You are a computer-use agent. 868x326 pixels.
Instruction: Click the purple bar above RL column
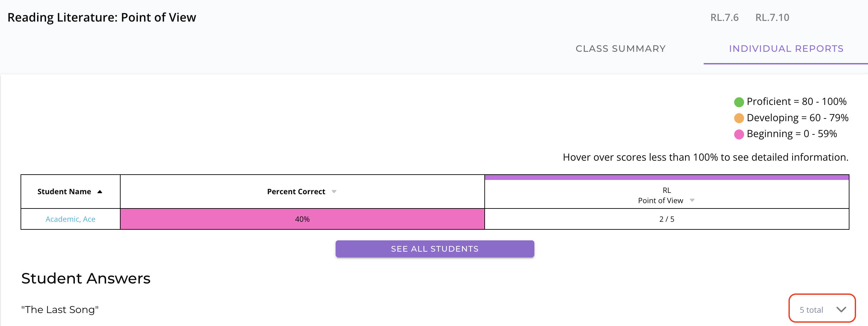(667, 177)
